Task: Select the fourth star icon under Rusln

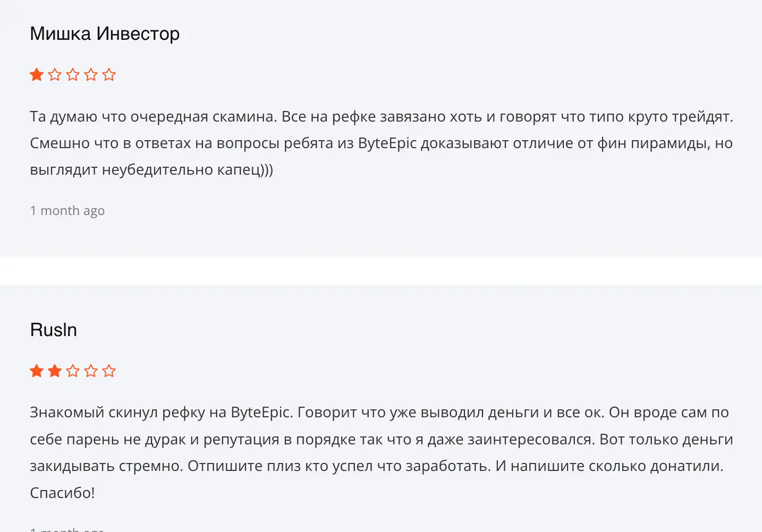Action: 90,371
